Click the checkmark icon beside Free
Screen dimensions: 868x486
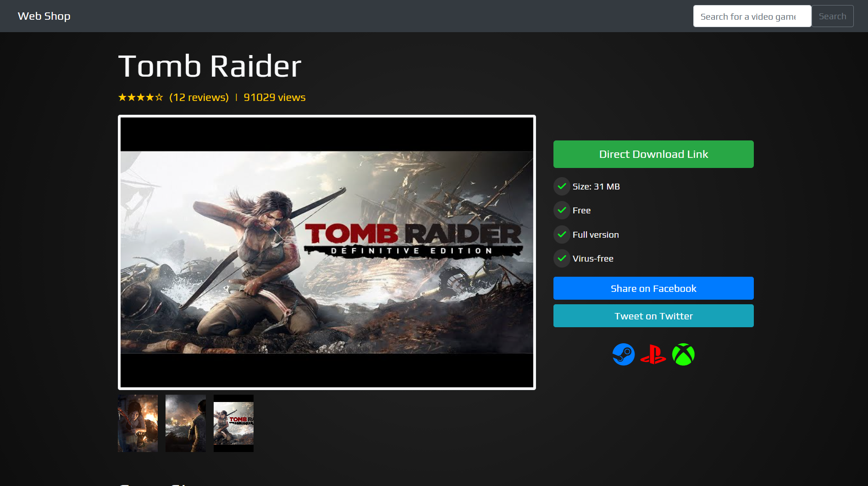click(562, 210)
